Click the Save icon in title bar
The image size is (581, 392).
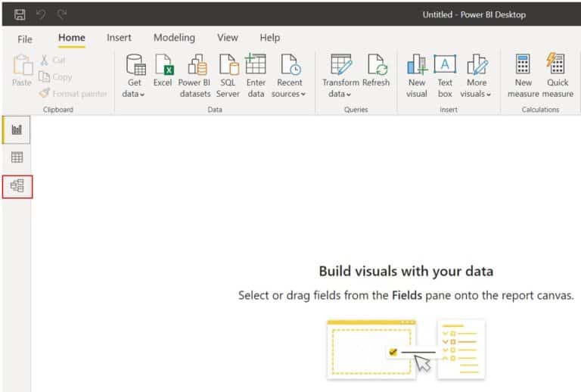pyautogui.click(x=20, y=14)
